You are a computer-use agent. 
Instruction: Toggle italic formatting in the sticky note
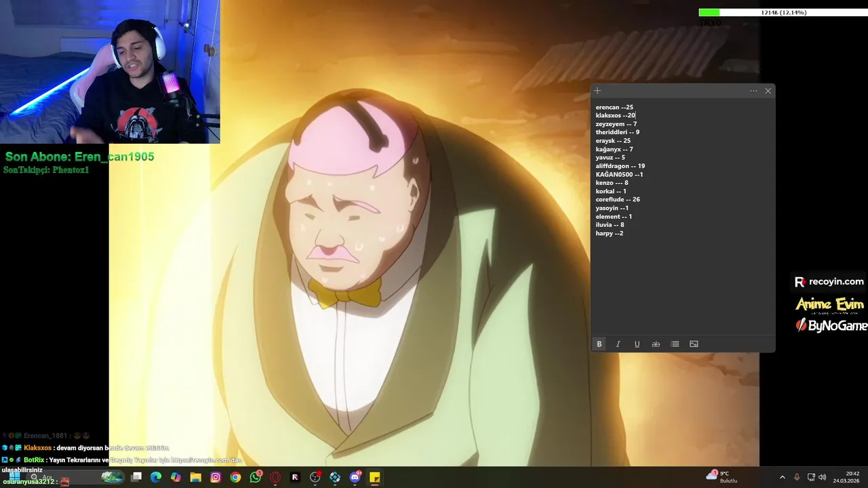click(x=618, y=344)
